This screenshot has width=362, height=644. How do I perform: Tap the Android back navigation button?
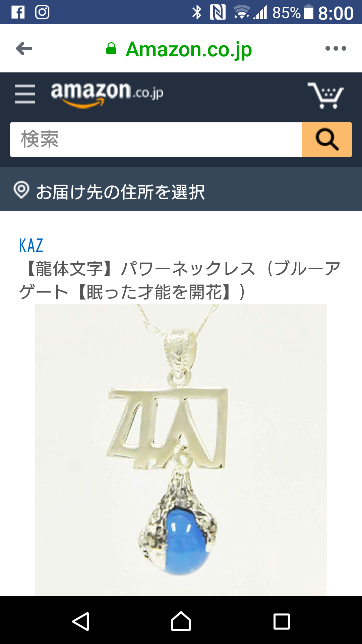pos(81,622)
